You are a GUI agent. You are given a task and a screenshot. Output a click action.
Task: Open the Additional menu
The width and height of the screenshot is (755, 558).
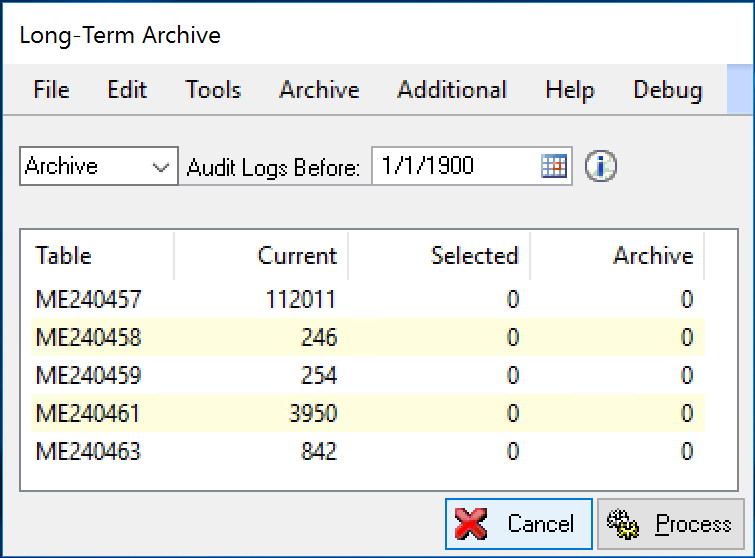click(452, 90)
